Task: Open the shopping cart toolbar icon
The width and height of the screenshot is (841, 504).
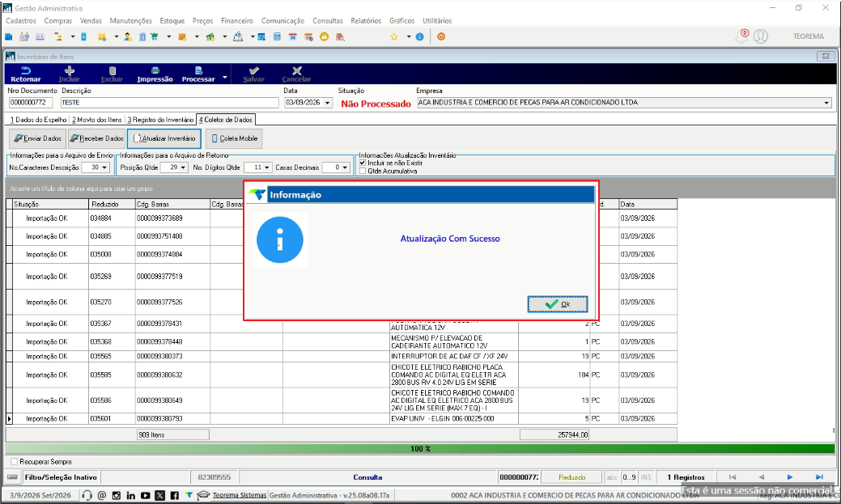Action: point(155,37)
